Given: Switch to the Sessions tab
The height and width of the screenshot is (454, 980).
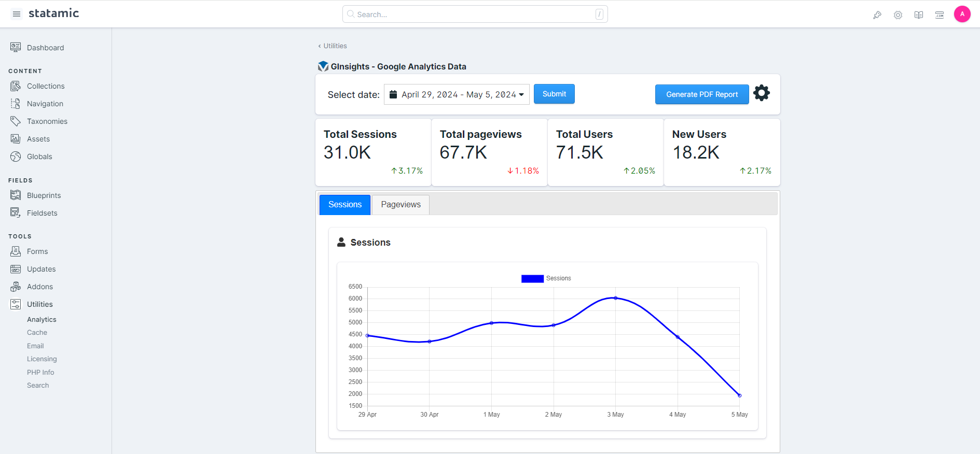Looking at the screenshot, I should click(345, 205).
